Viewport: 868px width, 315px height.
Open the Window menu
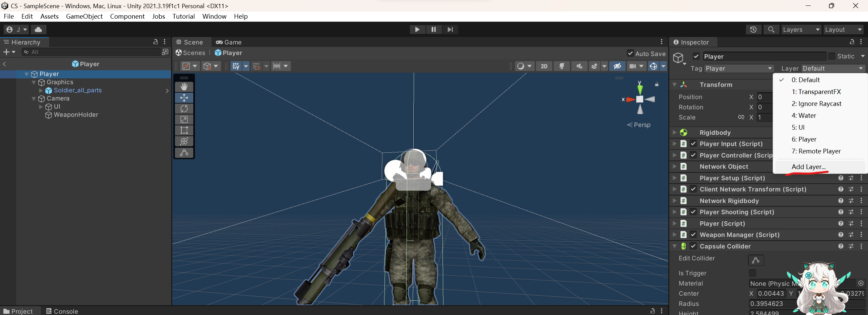(214, 16)
